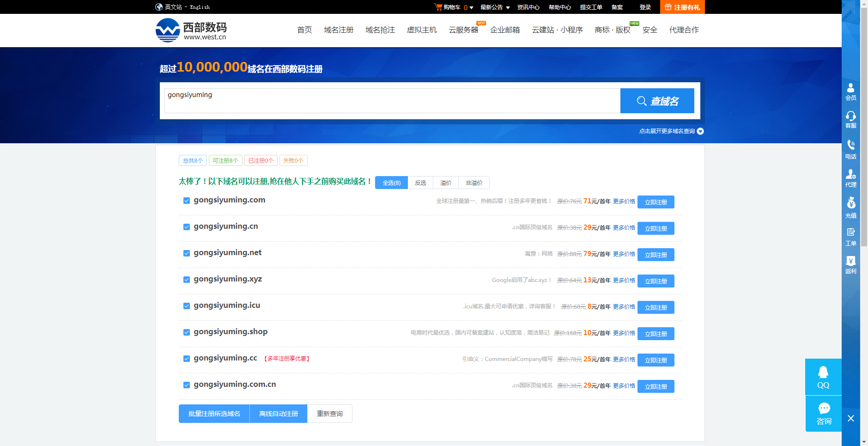
Task: Expand 点击展开更多域名查询 section
Action: pos(668,131)
